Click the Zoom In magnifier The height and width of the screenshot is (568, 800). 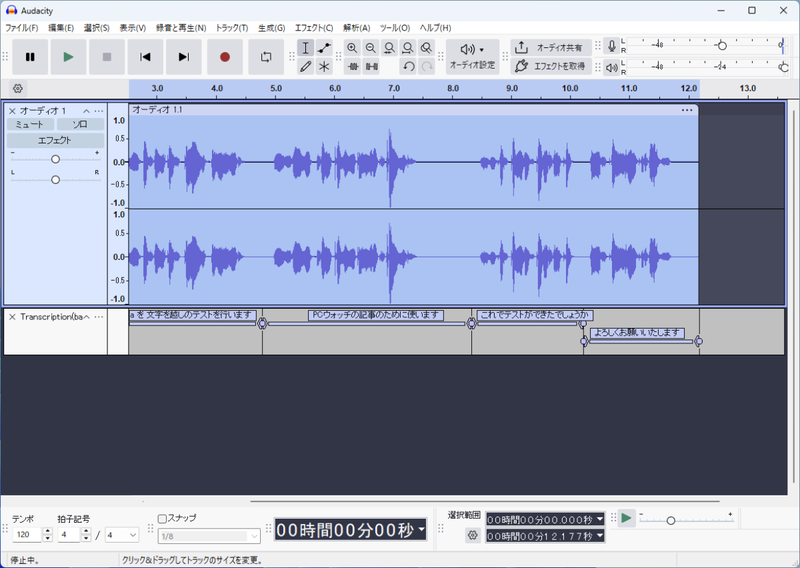point(352,48)
